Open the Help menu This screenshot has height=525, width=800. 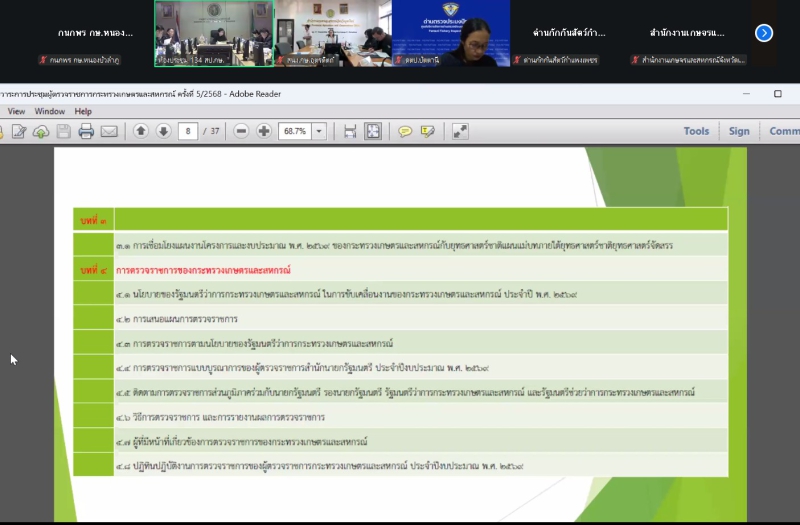(83, 111)
